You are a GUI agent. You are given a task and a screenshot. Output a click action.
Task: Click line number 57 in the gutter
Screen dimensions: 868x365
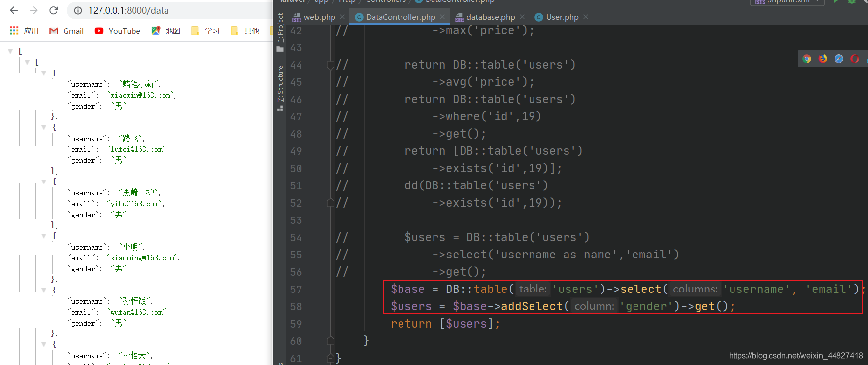(x=296, y=290)
